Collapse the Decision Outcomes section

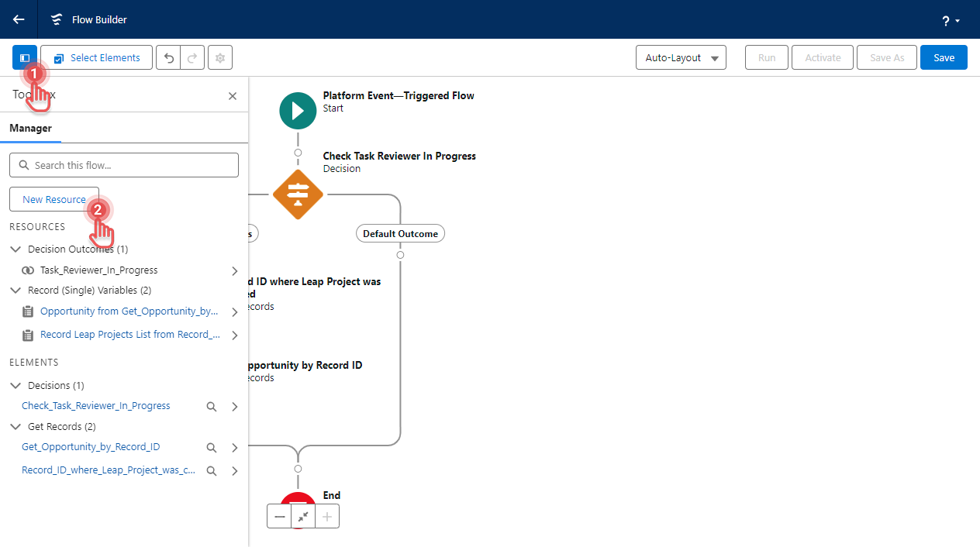(16, 249)
